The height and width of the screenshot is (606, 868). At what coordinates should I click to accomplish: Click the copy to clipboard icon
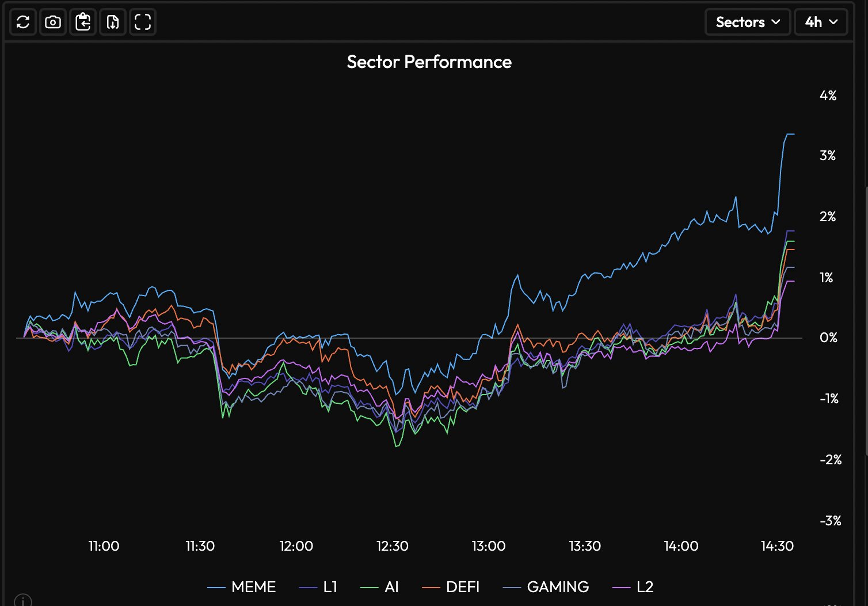point(83,22)
